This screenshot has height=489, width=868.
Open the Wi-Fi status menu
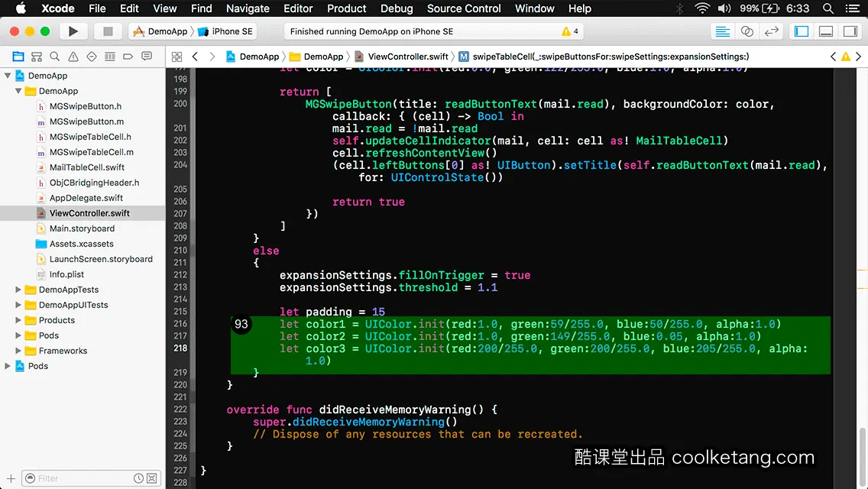(702, 8)
